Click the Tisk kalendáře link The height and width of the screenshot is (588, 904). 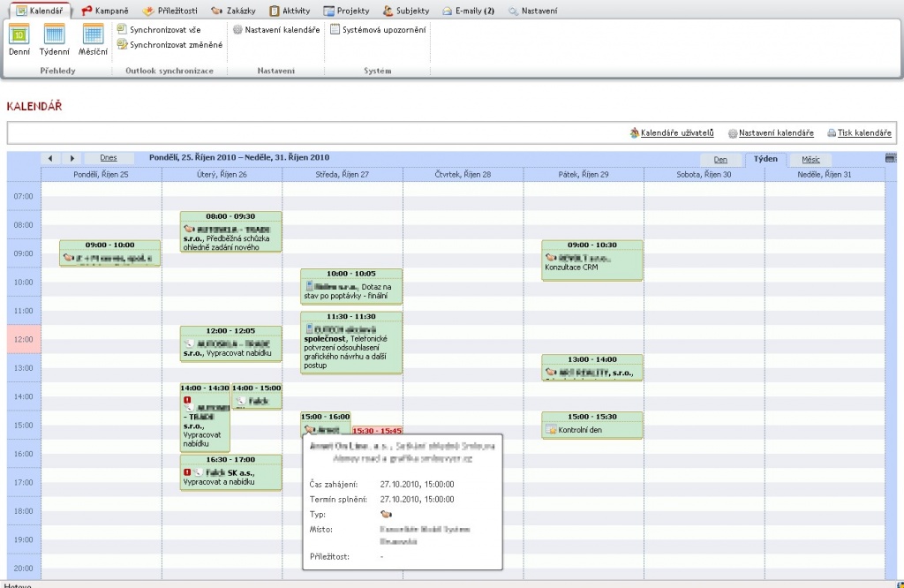click(x=859, y=133)
